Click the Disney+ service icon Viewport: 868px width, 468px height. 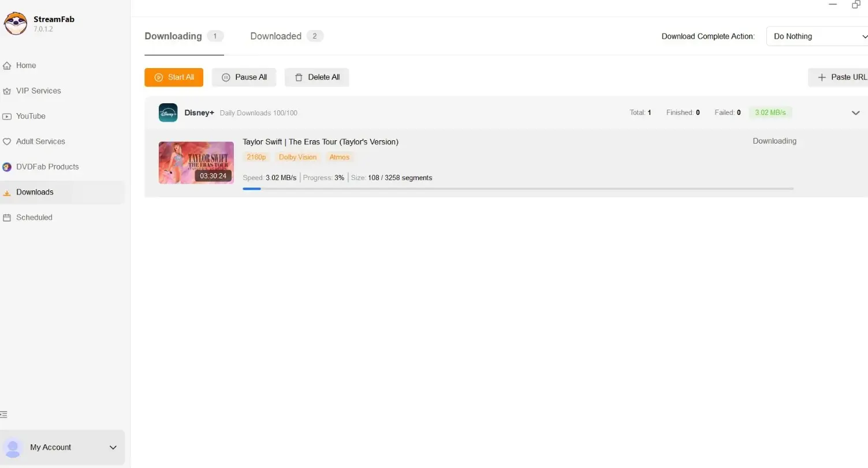pos(168,113)
